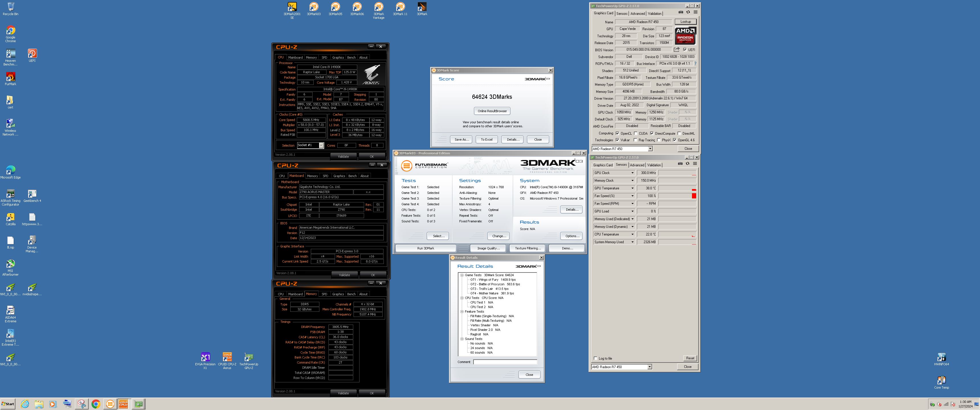Screen dimensions: 980x410
Task: Toggle the Ray Tracing checkbox
Action: click(x=635, y=140)
